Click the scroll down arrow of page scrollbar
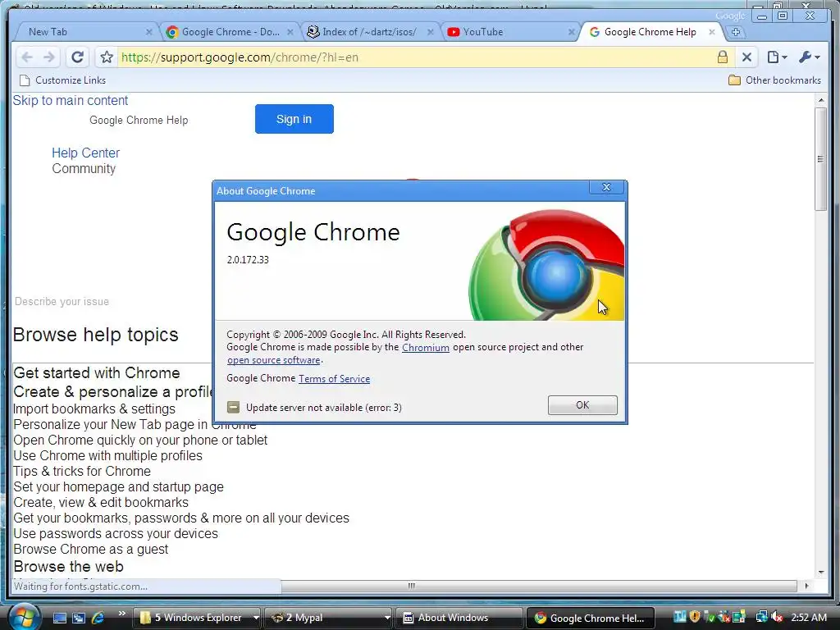 (820, 572)
